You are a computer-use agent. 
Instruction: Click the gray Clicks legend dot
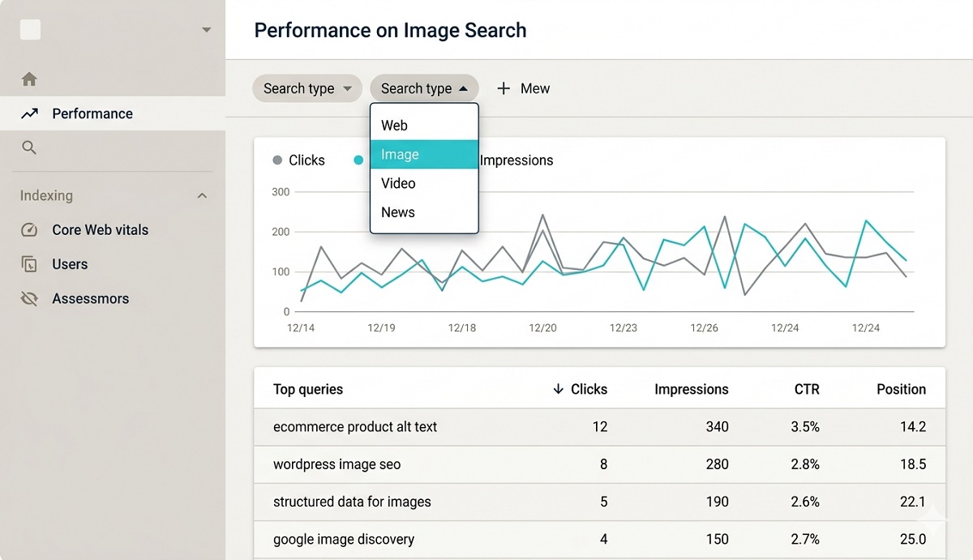tap(278, 160)
